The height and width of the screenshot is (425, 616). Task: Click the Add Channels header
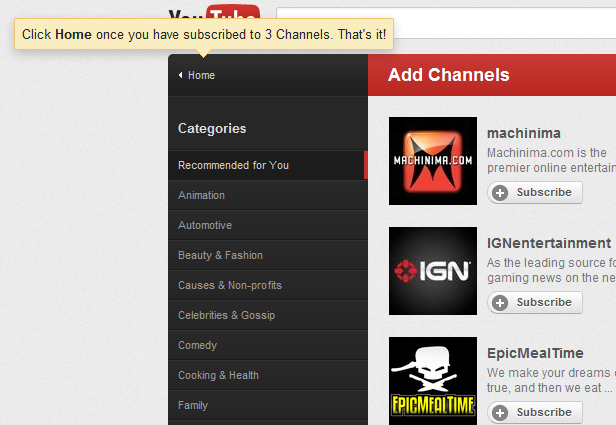pos(448,75)
